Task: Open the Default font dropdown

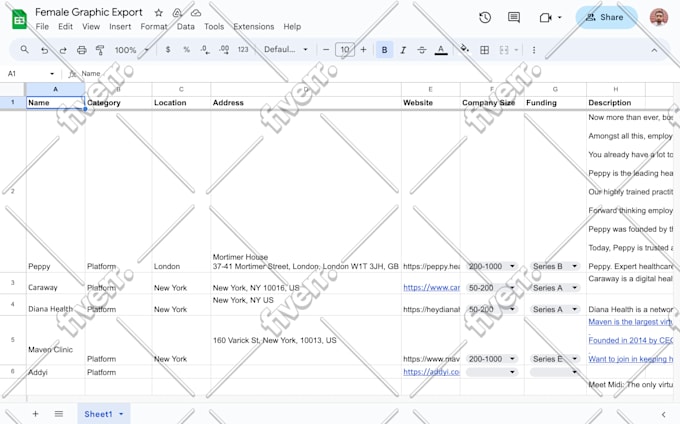Action: point(286,49)
